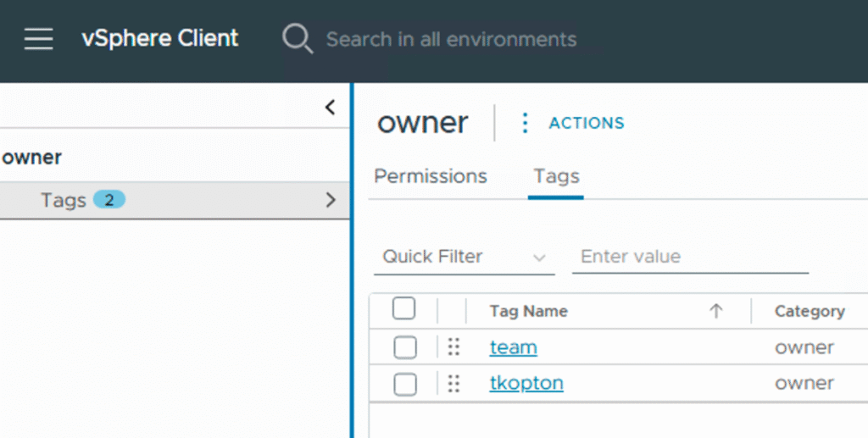Select the tkopton tag checkbox
Screen dimensions: 868x438
(x=405, y=384)
